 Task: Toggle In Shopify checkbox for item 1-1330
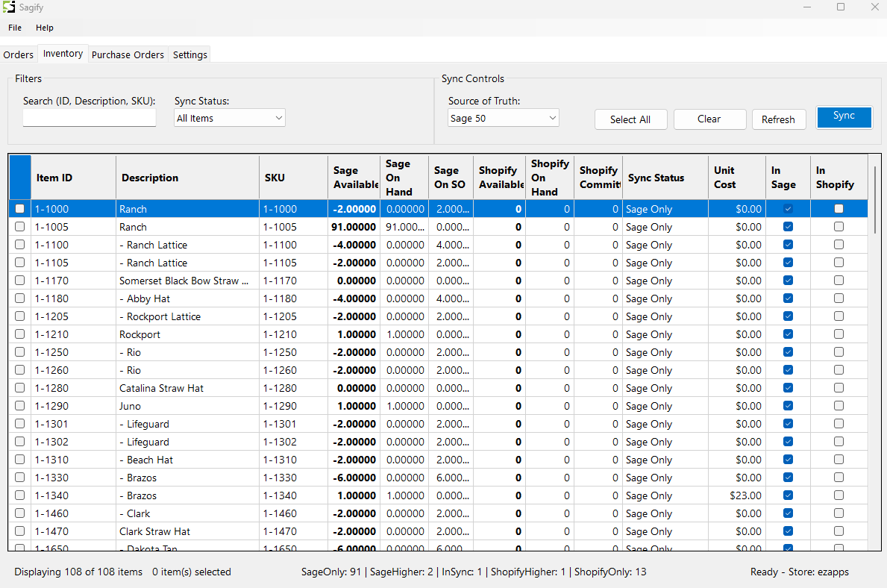point(839,477)
